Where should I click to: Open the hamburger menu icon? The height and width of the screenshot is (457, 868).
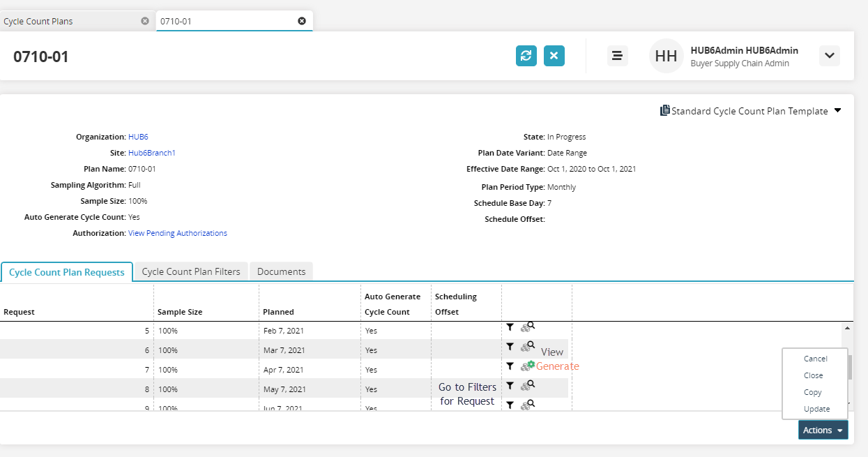pyautogui.click(x=617, y=56)
